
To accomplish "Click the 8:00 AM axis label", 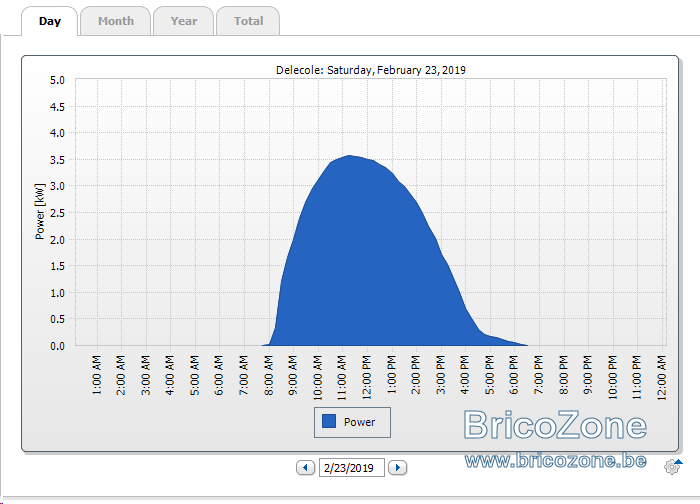I will (x=268, y=375).
